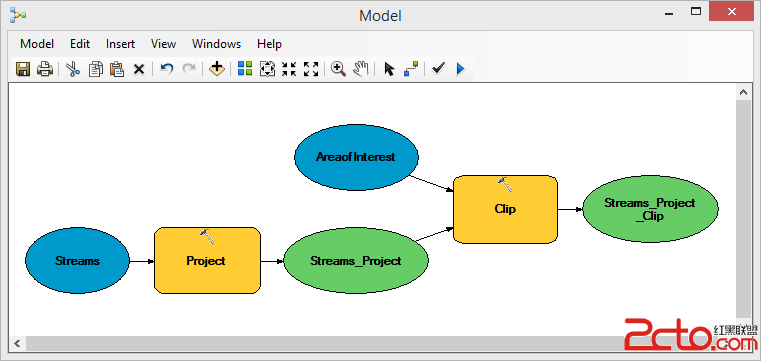Click the hammer icon on the Project tool

(207, 236)
